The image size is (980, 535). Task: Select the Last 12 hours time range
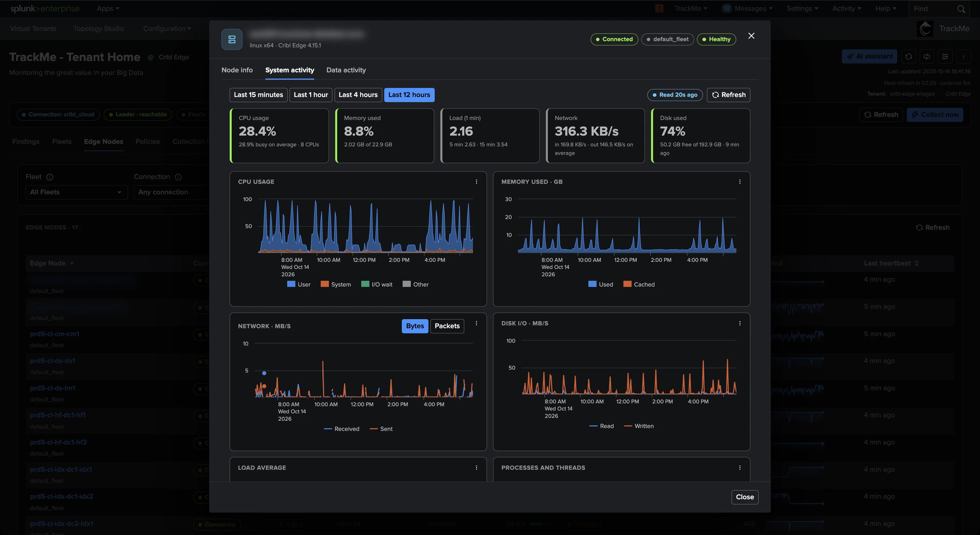click(409, 95)
